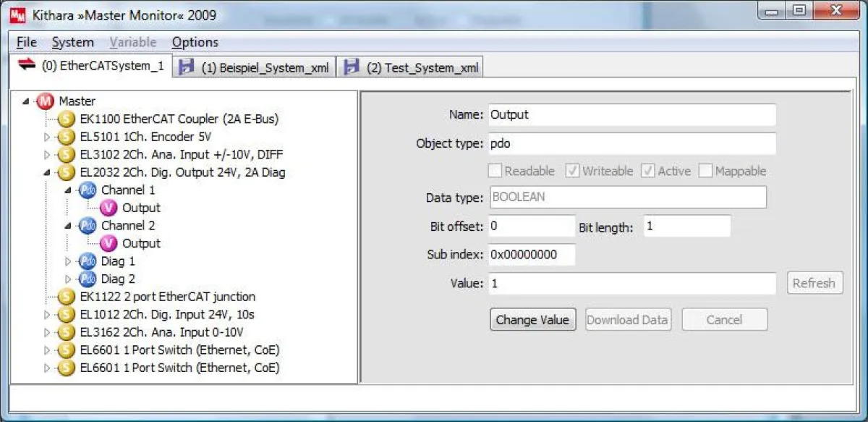This screenshot has width=868, height=422.
Task: Click into the Sub index field
Action: click(532, 255)
